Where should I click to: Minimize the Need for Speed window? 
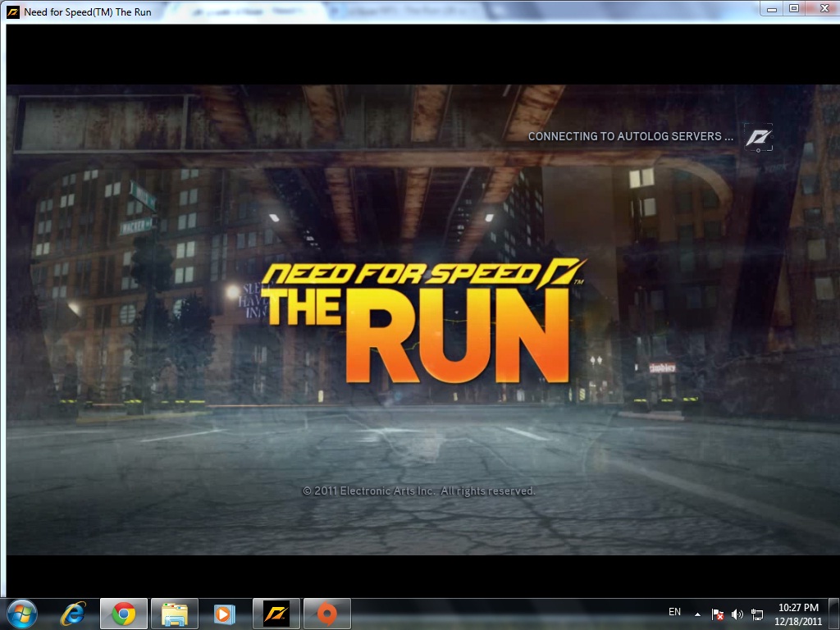coord(772,8)
